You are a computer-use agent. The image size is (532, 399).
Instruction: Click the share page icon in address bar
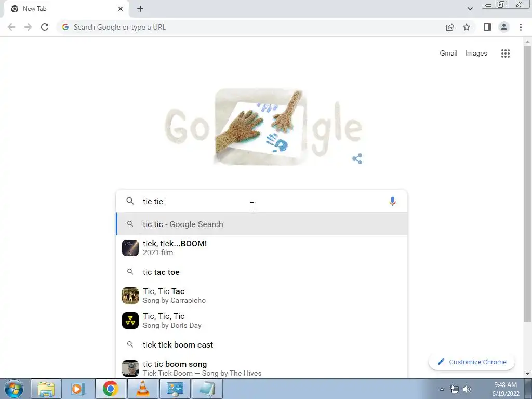(x=450, y=27)
